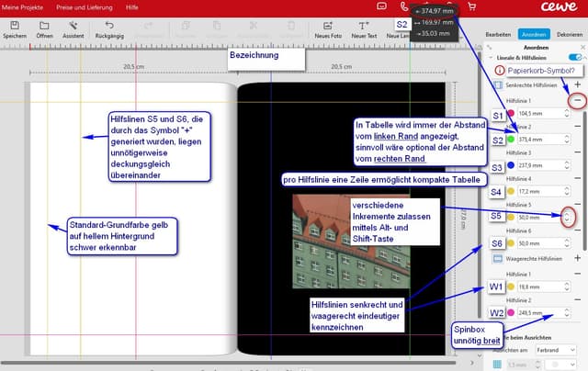Click the pink color dot of Hilfslinie 1
This screenshot has width=588, height=371.
pyautogui.click(x=511, y=114)
